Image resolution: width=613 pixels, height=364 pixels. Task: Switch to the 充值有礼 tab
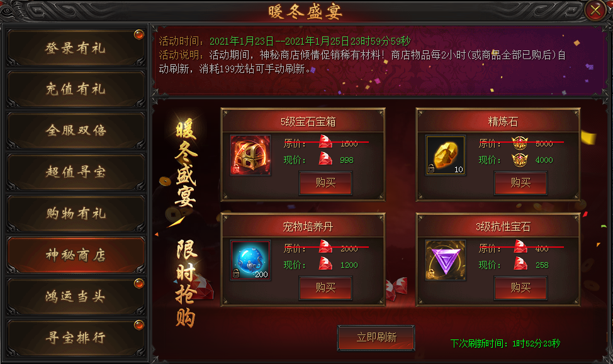[76, 89]
